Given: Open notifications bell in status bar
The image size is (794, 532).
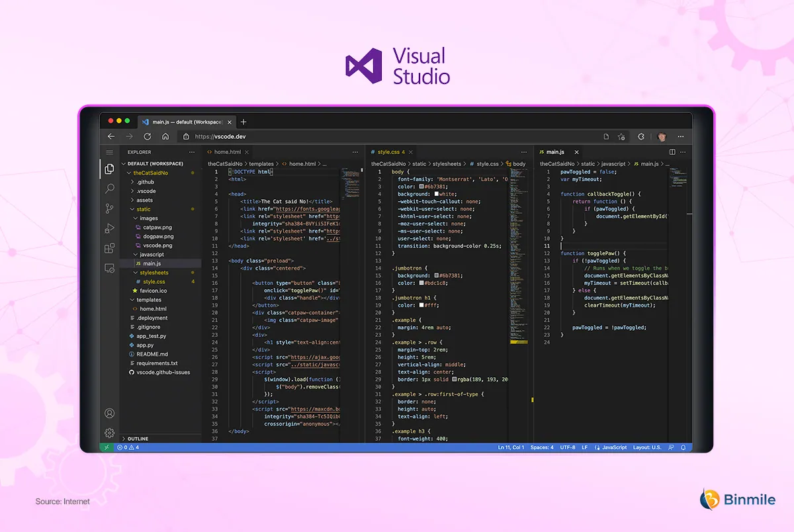Looking at the screenshot, I should [684, 447].
